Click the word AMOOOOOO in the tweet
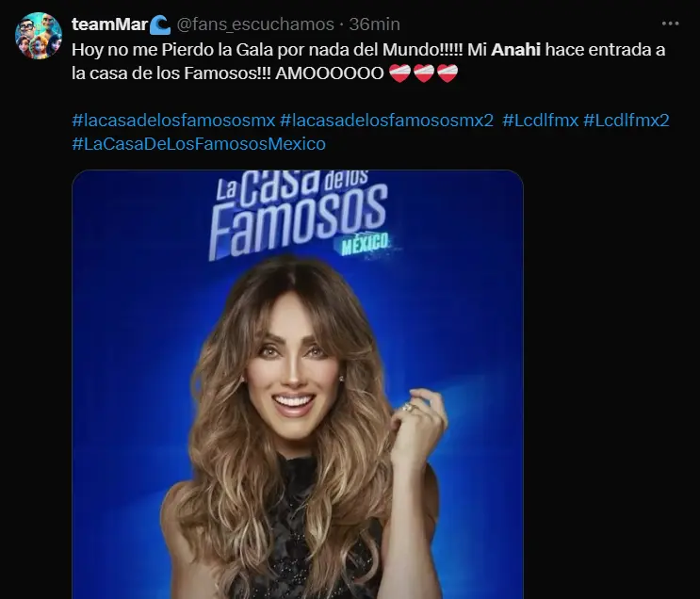700x599 pixels. click(x=330, y=73)
